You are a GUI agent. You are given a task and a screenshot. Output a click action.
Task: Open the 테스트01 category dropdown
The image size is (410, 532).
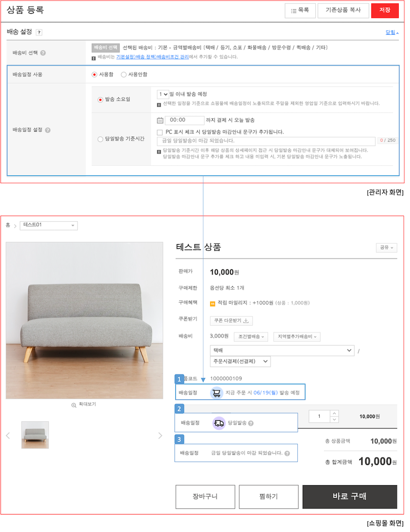(49, 226)
